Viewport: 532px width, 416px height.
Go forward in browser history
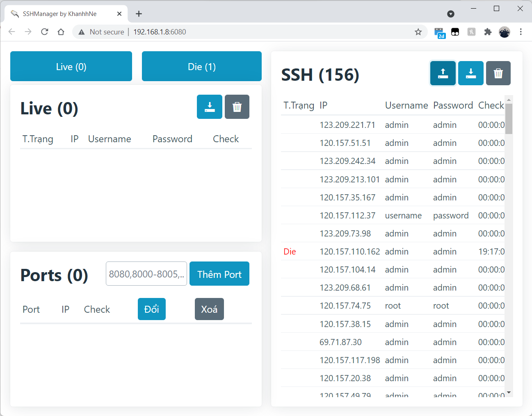[x=28, y=32]
